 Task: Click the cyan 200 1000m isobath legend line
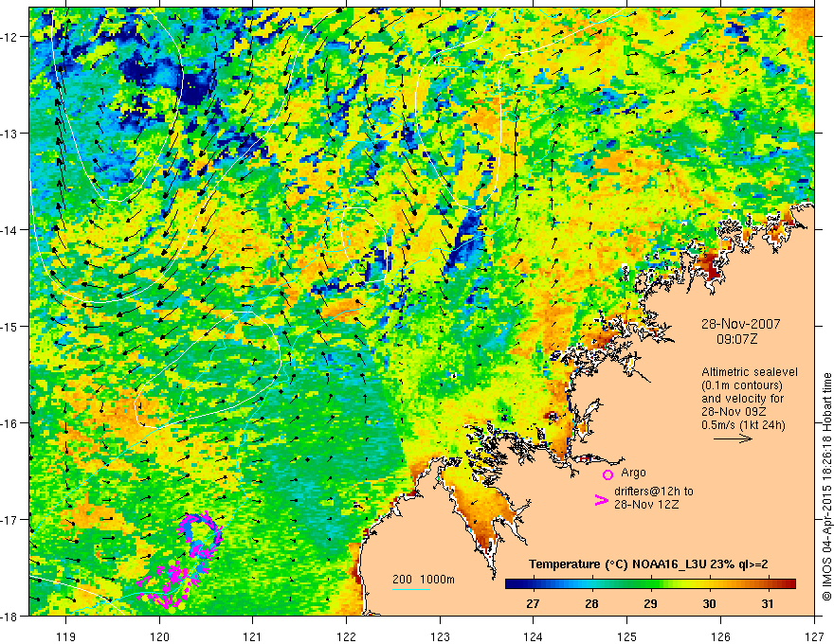pos(411,589)
